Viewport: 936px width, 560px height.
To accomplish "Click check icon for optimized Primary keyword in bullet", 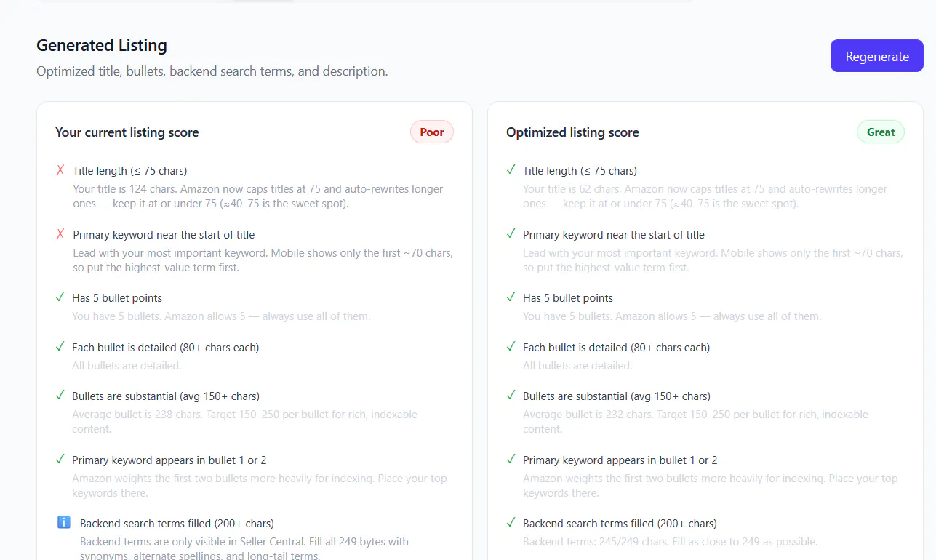I will click(x=511, y=460).
